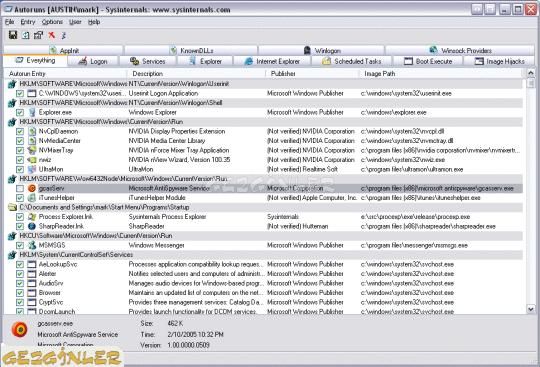
Task: Sort by Autorun Entry column header
Action: pyautogui.click(x=65, y=74)
